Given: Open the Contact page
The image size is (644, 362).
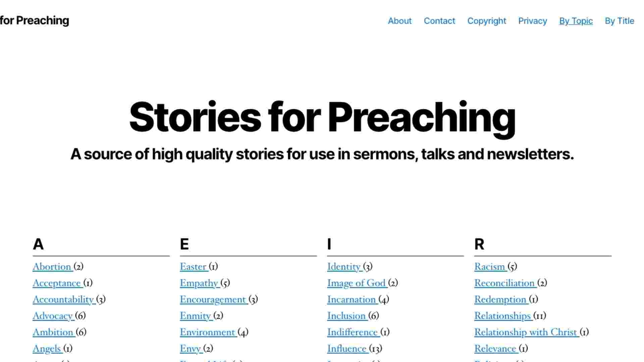Looking at the screenshot, I should click(440, 21).
